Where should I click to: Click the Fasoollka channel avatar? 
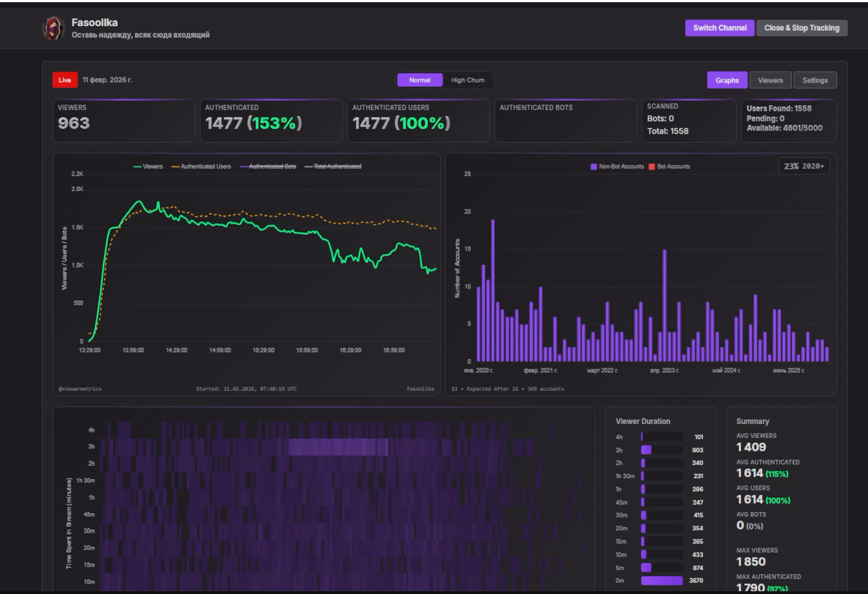coord(54,28)
